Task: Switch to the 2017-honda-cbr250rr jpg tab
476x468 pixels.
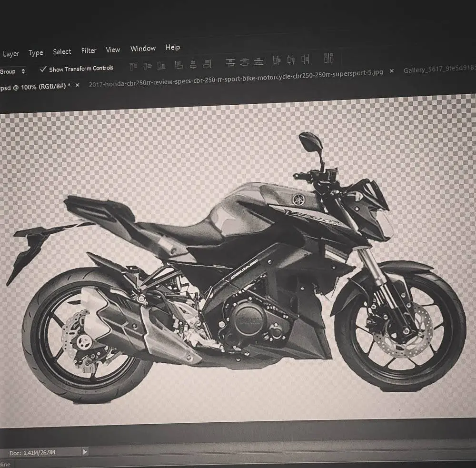Action: pyautogui.click(x=236, y=78)
